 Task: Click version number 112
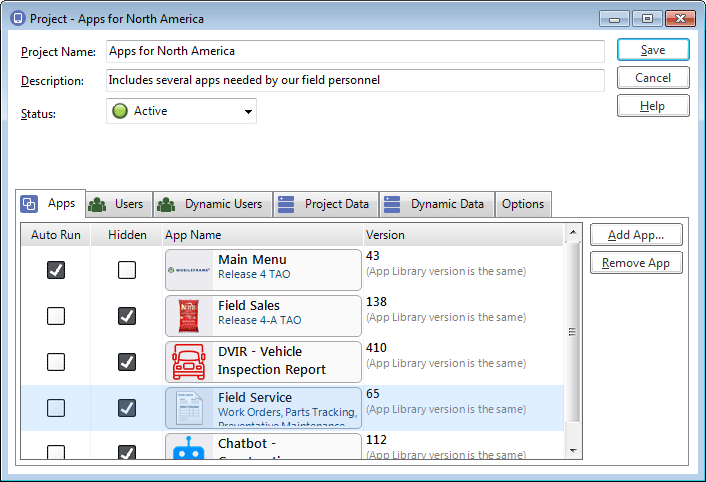376,439
